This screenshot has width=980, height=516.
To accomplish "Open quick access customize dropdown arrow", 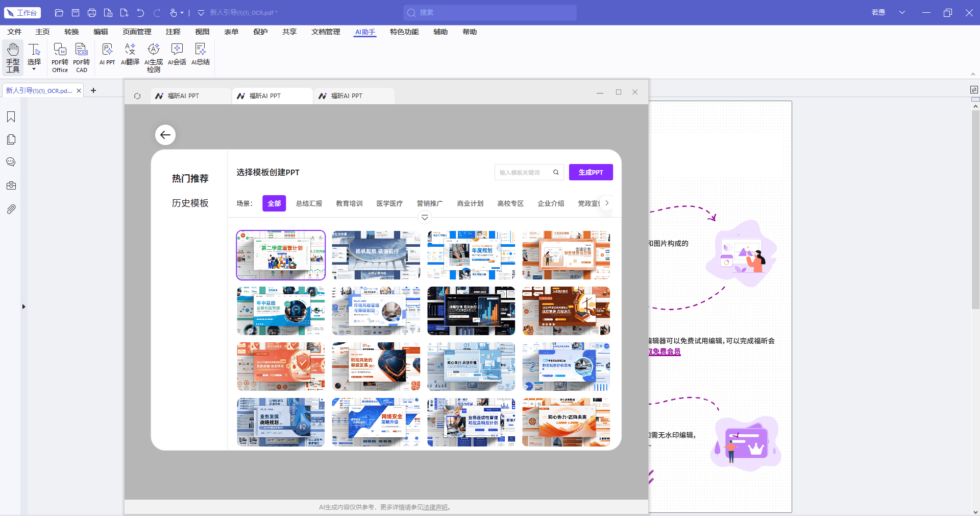I will 201,13.
